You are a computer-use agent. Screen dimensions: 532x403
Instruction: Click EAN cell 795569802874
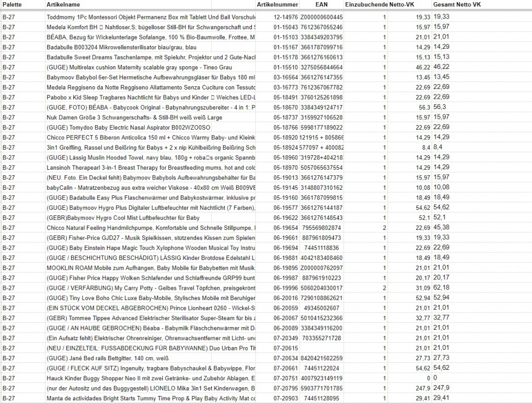point(321,228)
